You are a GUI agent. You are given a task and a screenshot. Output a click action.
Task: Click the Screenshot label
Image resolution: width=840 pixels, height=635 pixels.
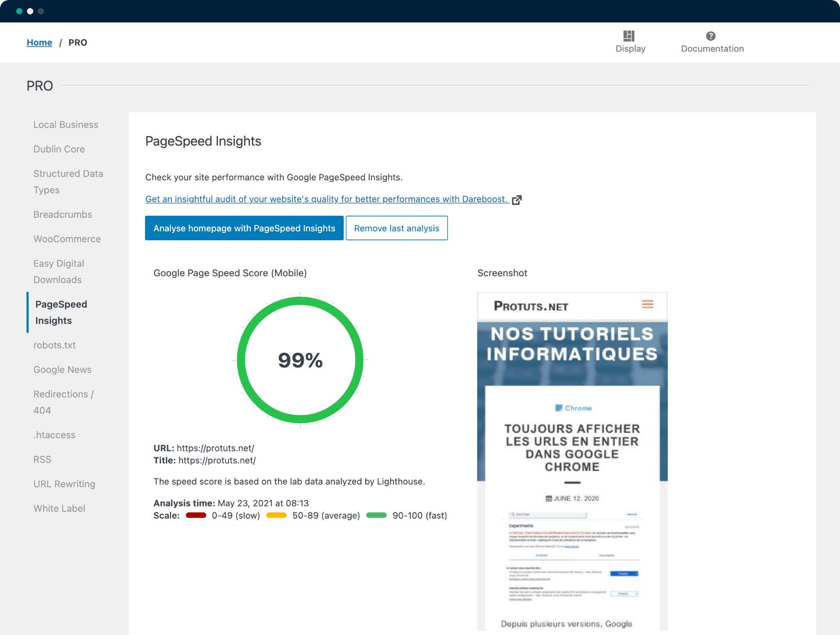(x=502, y=273)
